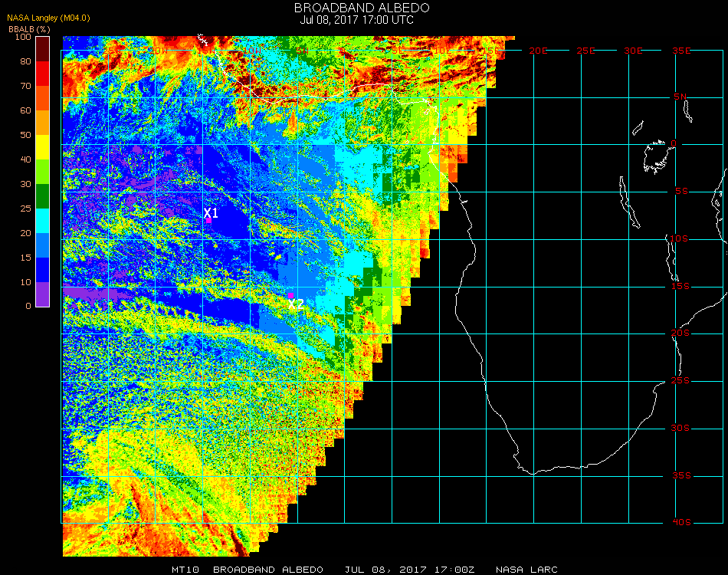Click the magenta X2 marker point
Image resolution: width=728 pixels, height=575 pixels.
click(291, 295)
